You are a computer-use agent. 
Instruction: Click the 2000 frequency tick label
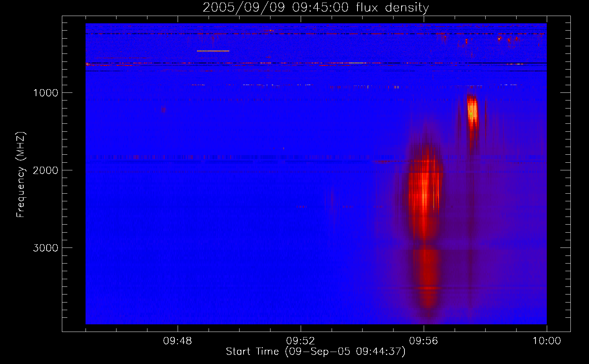tap(46, 170)
